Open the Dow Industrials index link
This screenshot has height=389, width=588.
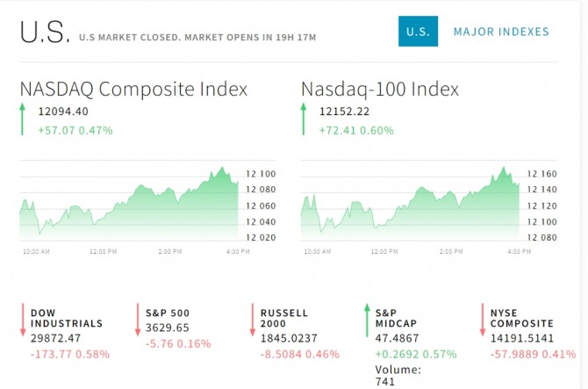click(67, 318)
